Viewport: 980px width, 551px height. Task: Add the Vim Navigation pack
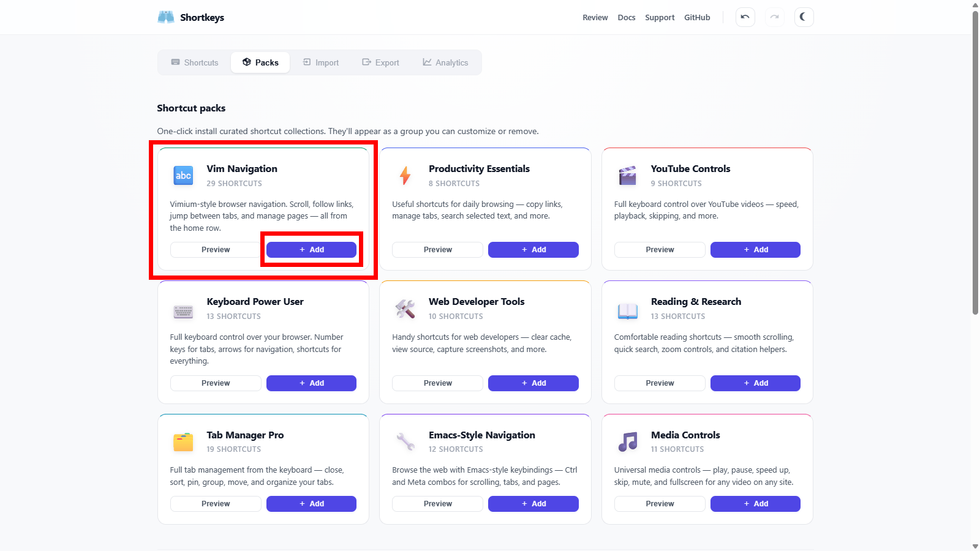(311, 250)
